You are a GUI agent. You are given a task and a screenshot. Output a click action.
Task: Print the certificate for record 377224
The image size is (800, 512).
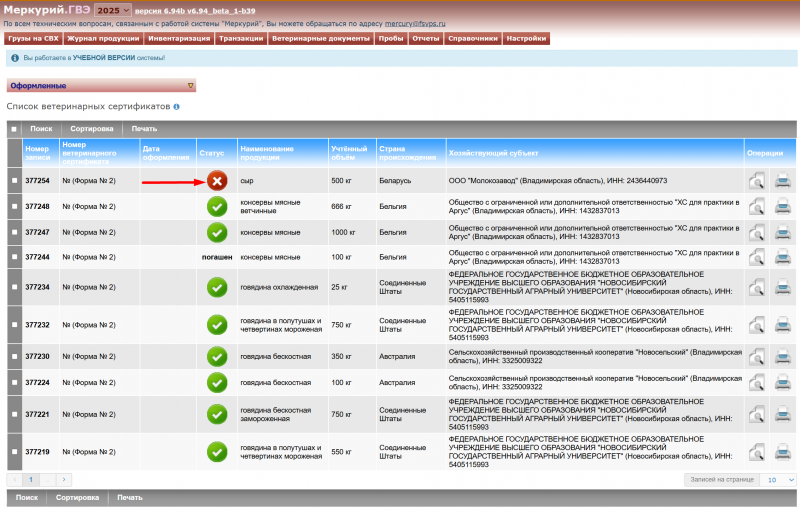point(783,382)
